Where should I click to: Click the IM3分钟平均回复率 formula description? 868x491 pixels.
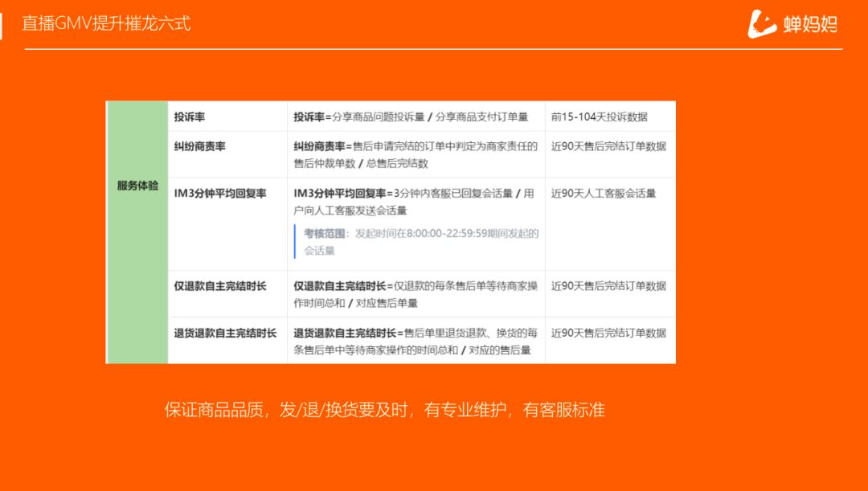tap(414, 202)
